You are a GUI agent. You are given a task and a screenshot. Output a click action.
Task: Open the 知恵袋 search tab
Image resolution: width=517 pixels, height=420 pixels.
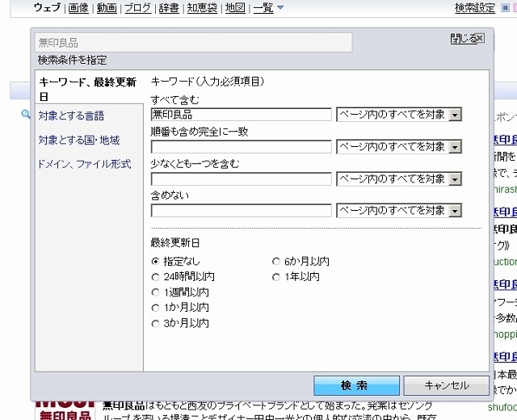coord(202,7)
